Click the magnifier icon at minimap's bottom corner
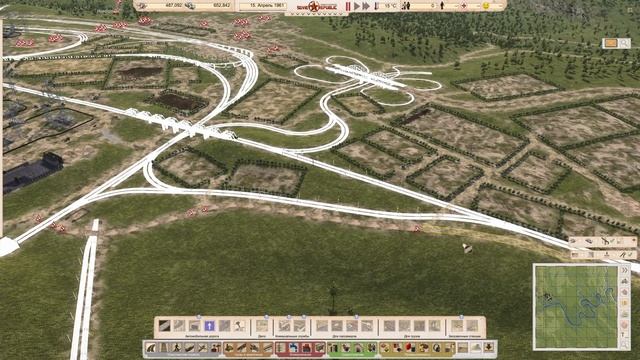640x360 pixels. pos(625,344)
